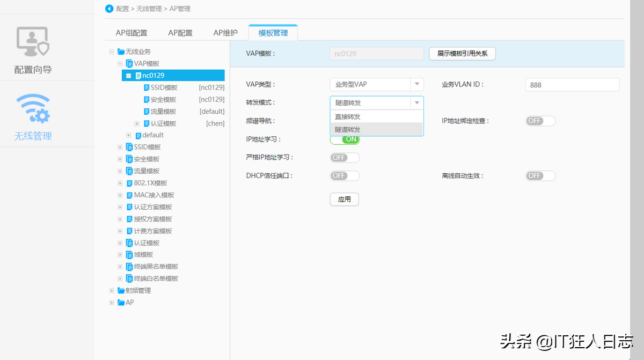Screen dimensions: 644x360
Task: Click the default template icon
Action: click(x=138, y=135)
